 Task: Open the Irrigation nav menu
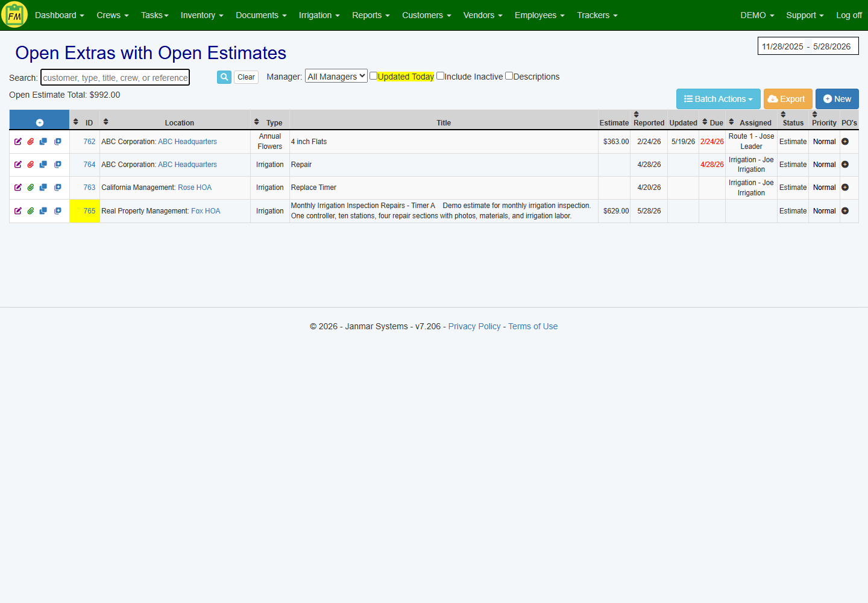[x=319, y=15]
